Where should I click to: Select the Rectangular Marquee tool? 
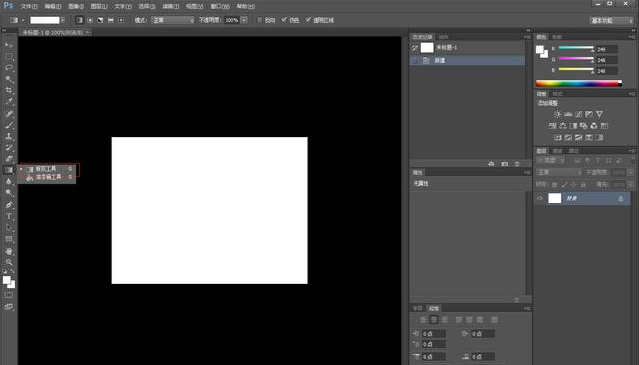tap(9, 56)
